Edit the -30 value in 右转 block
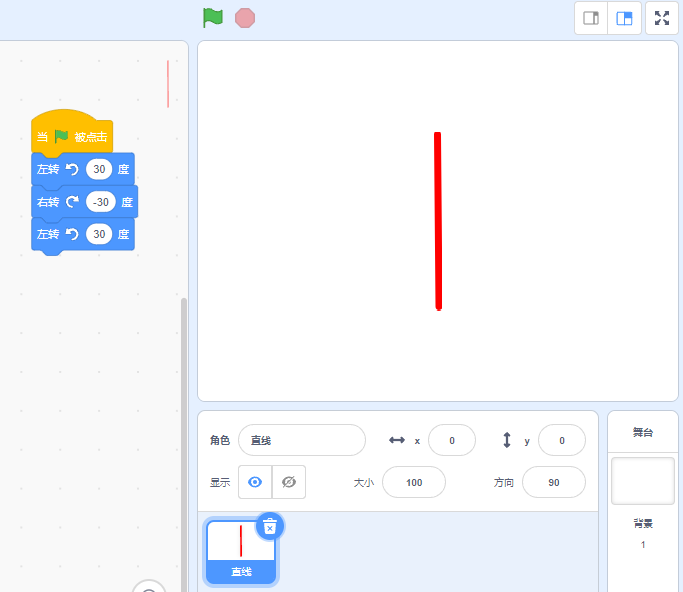The height and width of the screenshot is (592, 683). pyautogui.click(x=101, y=202)
